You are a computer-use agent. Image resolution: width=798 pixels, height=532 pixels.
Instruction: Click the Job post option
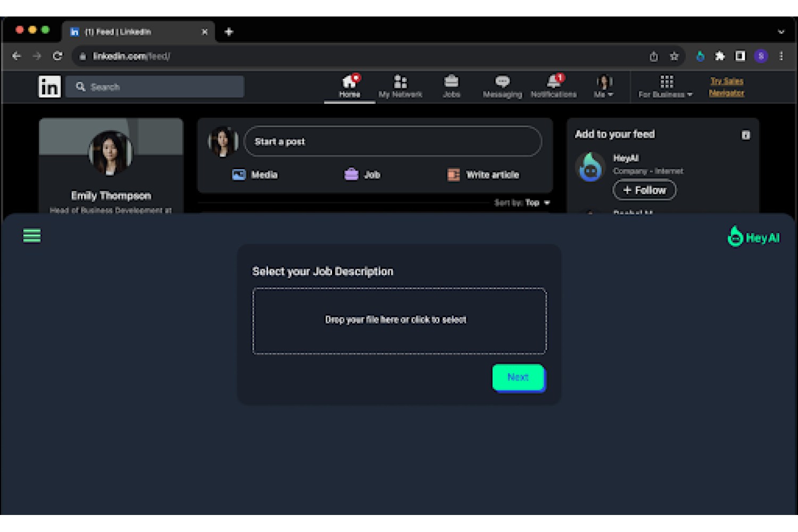coord(362,174)
